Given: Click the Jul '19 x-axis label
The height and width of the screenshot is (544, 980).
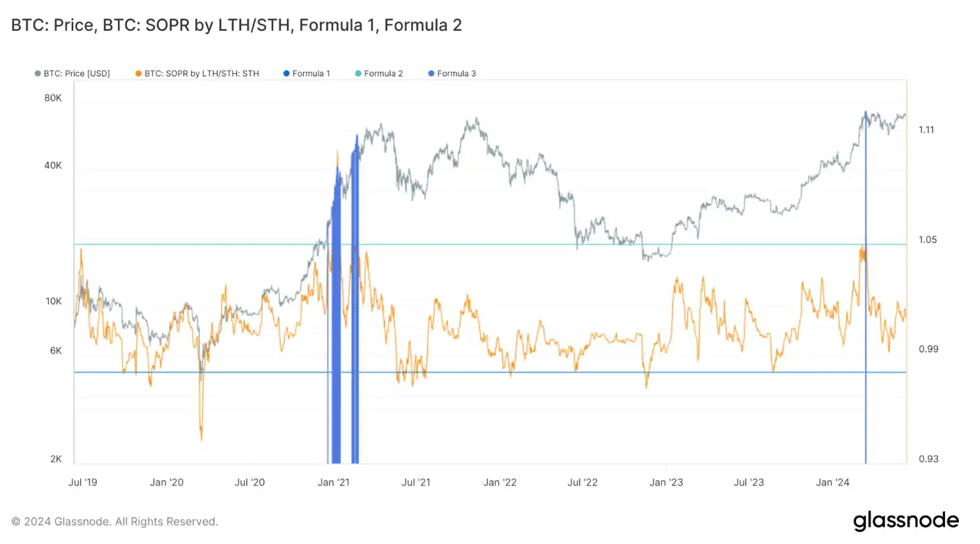Looking at the screenshot, I should [83, 483].
